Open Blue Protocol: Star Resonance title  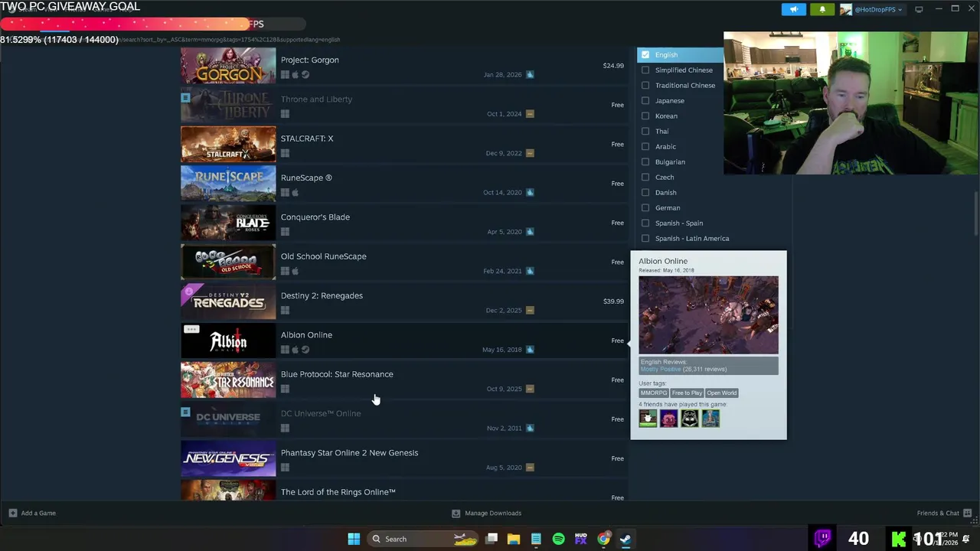(x=337, y=374)
